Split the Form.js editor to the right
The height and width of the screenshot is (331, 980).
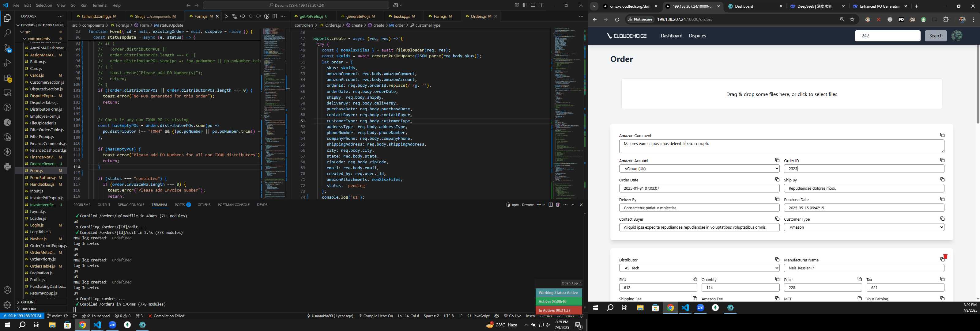coord(275,16)
